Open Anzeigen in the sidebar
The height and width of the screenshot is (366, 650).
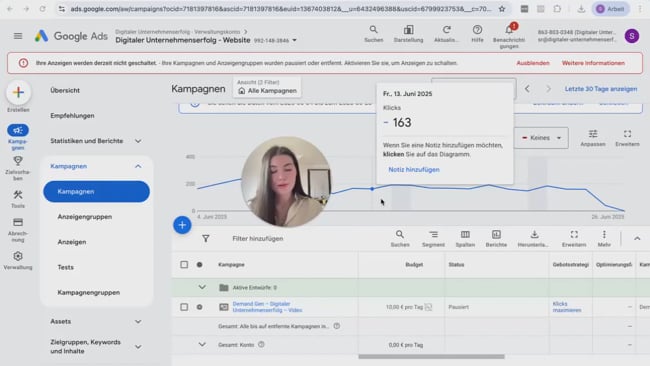(x=72, y=242)
